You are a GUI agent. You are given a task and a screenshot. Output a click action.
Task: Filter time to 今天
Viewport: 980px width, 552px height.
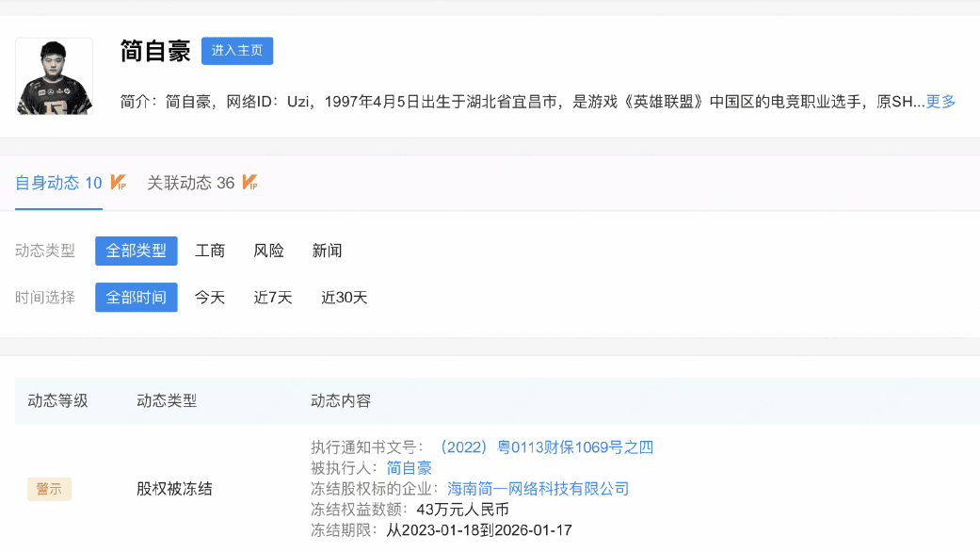pyautogui.click(x=209, y=297)
